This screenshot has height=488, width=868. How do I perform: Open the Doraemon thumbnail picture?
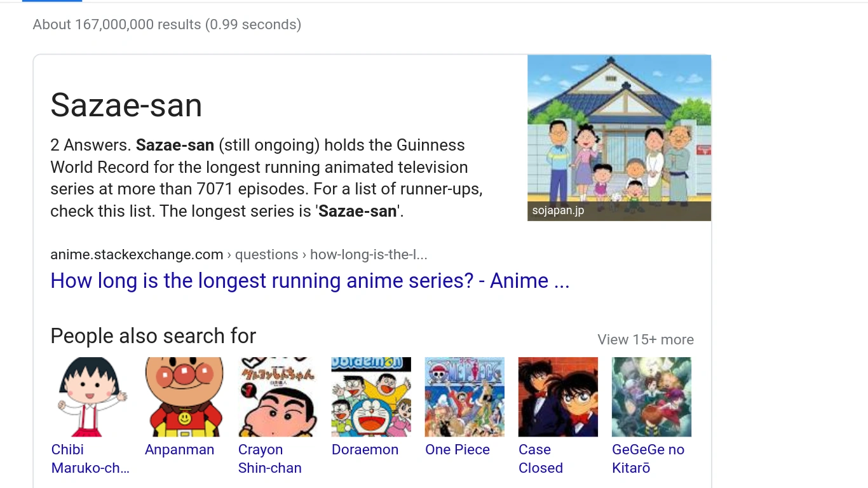click(371, 396)
